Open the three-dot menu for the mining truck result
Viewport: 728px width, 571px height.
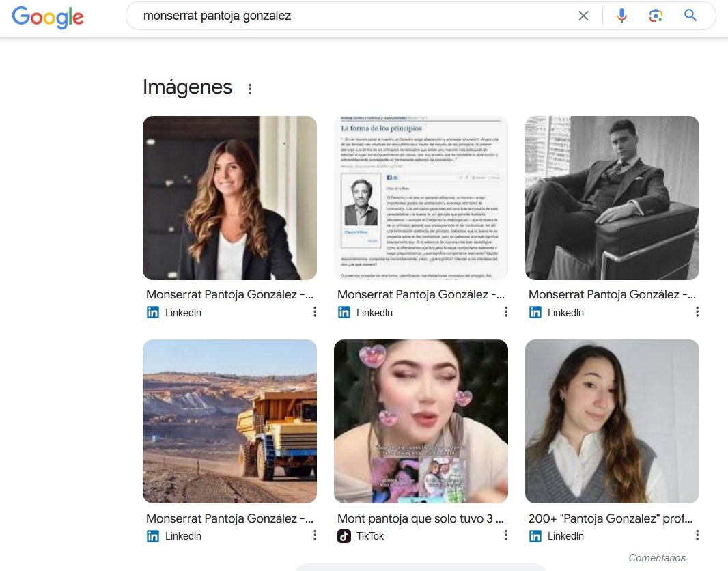[315, 535]
